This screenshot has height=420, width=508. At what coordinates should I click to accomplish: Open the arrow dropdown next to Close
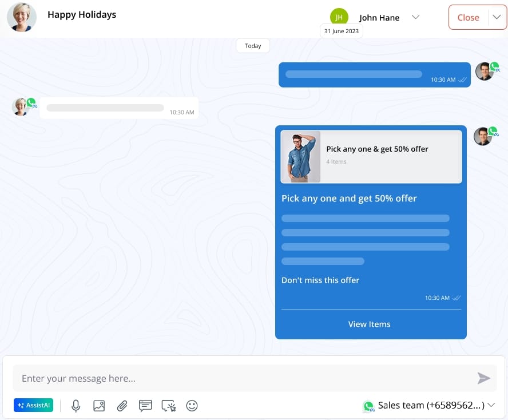click(497, 17)
